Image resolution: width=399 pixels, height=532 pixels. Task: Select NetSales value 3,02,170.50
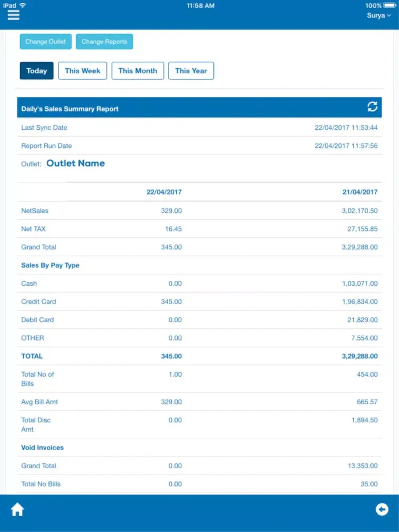click(359, 211)
